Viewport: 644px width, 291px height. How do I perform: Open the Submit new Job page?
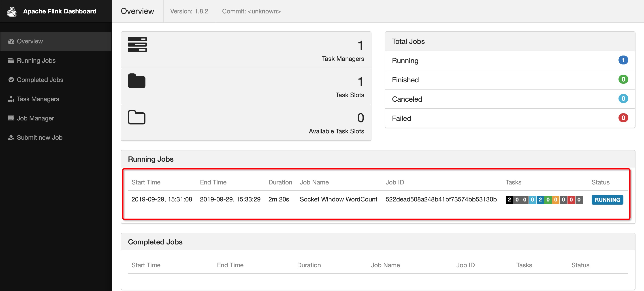pyautogui.click(x=40, y=137)
